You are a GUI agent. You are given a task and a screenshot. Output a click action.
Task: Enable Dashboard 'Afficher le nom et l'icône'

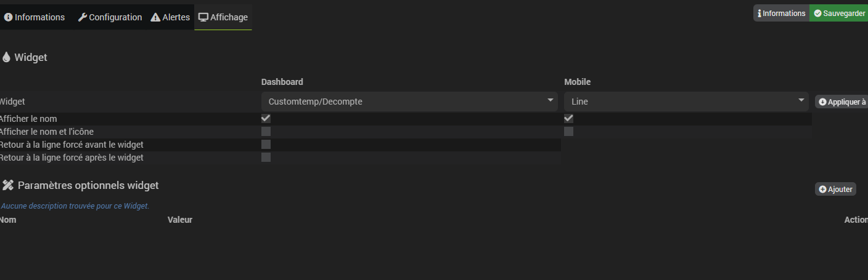pos(266,132)
